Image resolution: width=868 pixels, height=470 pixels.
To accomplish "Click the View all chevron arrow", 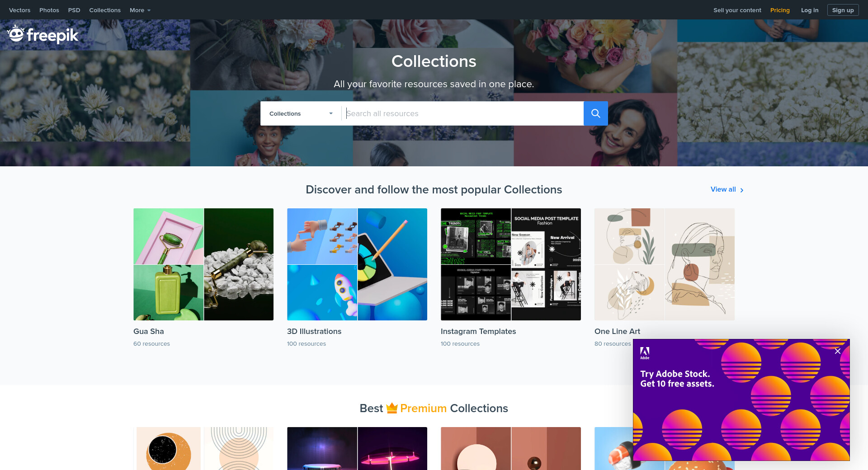I will pos(742,190).
